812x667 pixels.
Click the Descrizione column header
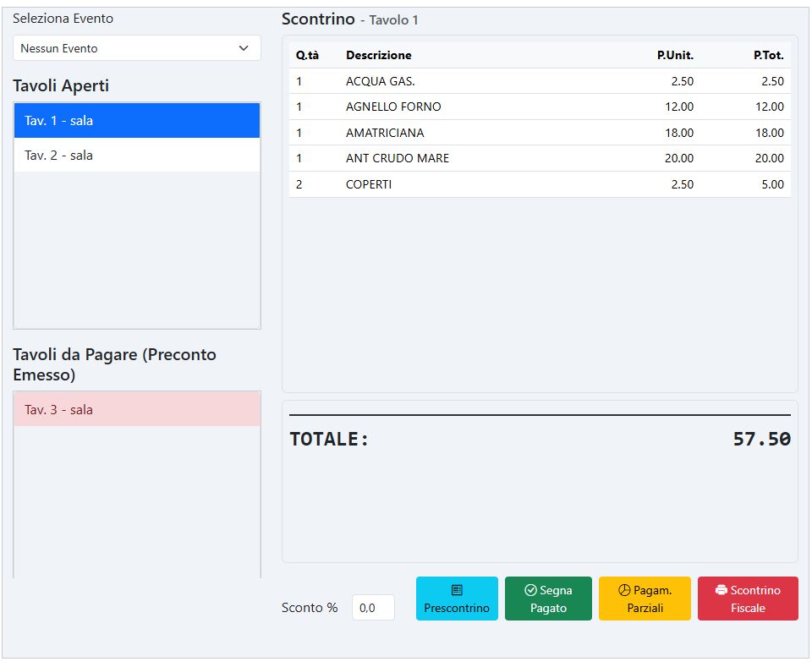(x=378, y=55)
